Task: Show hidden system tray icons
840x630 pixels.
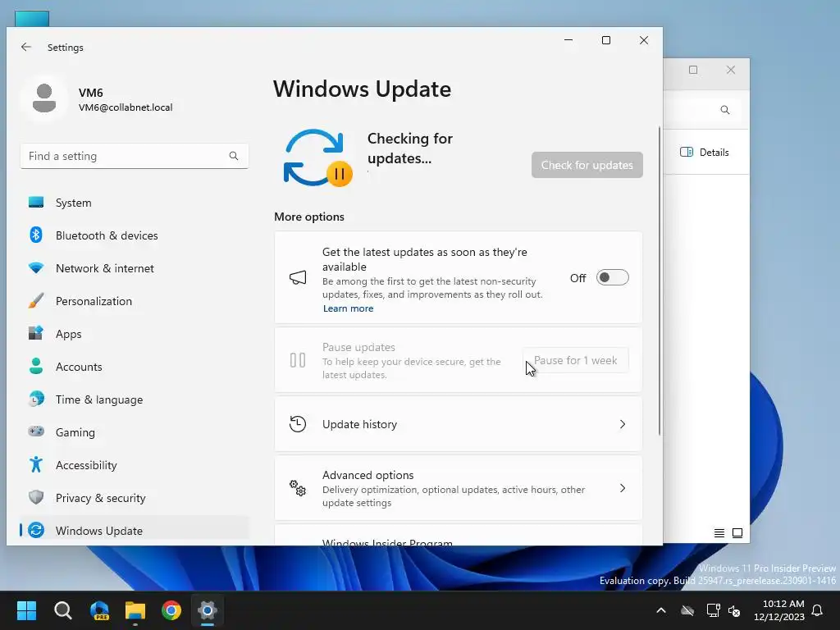Action: click(x=661, y=610)
